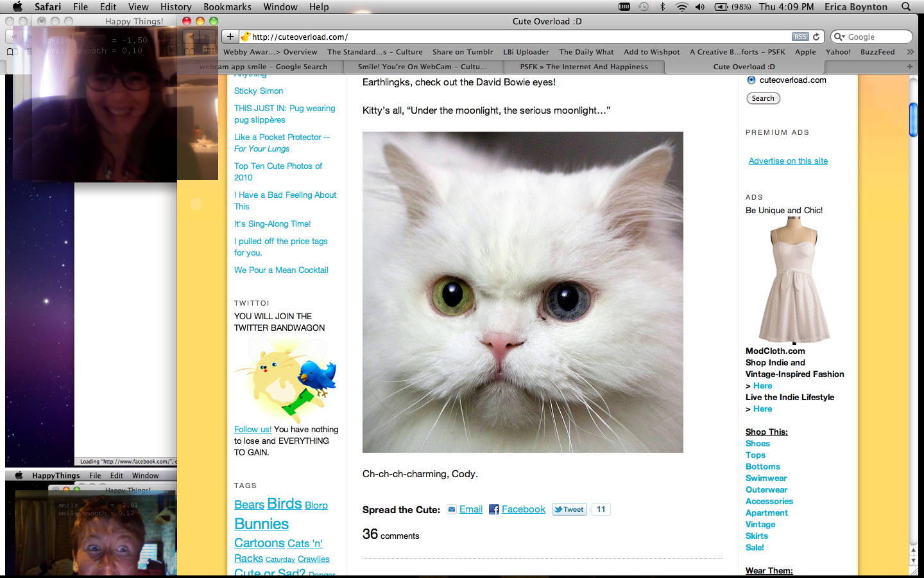Open the Apple menu
Viewport: 924px width, 578px height.
[x=17, y=7]
